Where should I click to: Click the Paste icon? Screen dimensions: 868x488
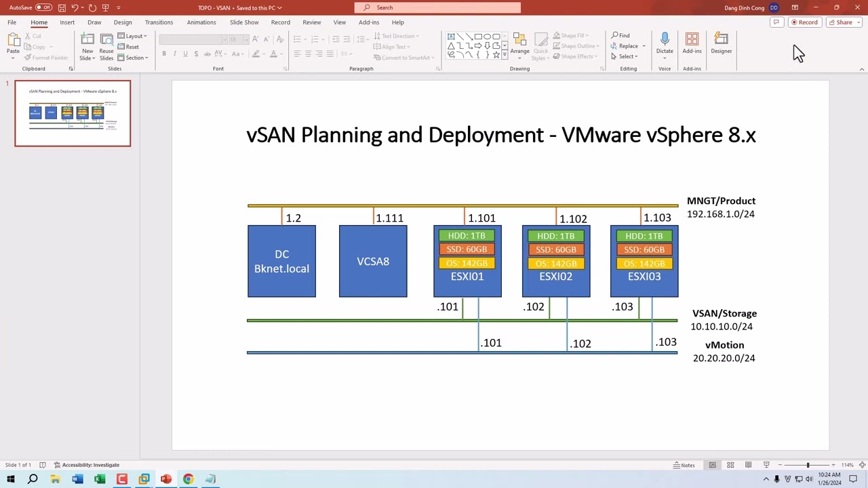pos(13,41)
